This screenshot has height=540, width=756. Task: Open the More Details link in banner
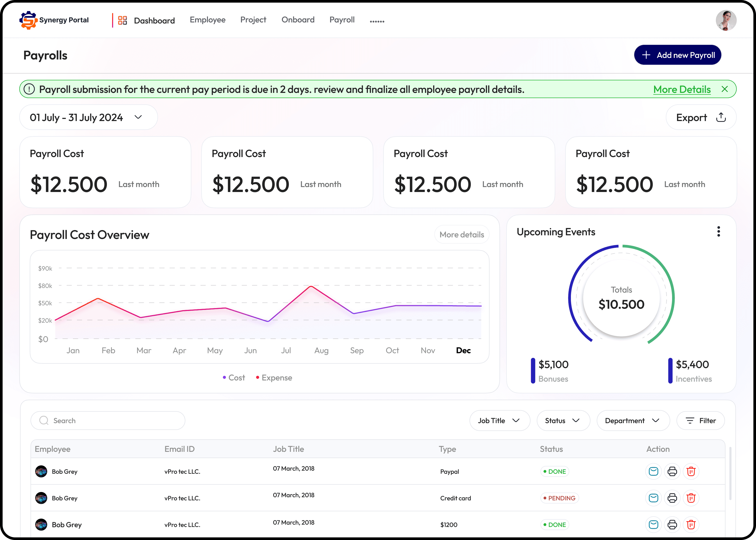[681, 89]
